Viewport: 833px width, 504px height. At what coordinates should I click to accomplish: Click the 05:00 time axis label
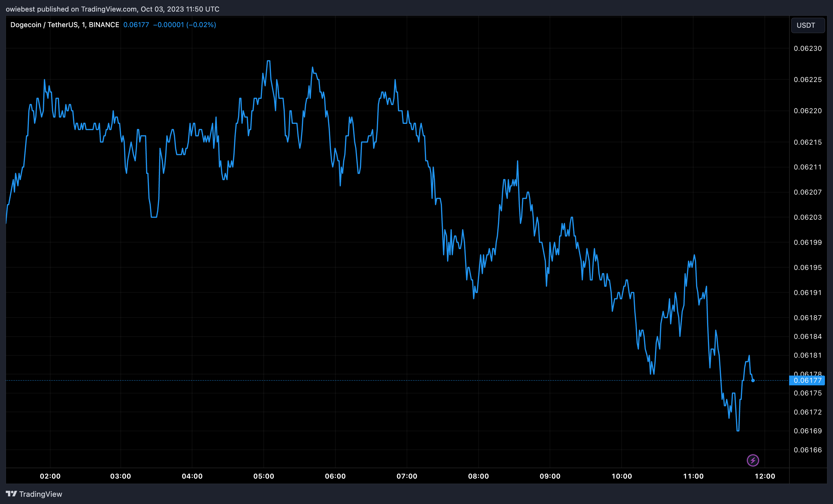[x=264, y=476]
